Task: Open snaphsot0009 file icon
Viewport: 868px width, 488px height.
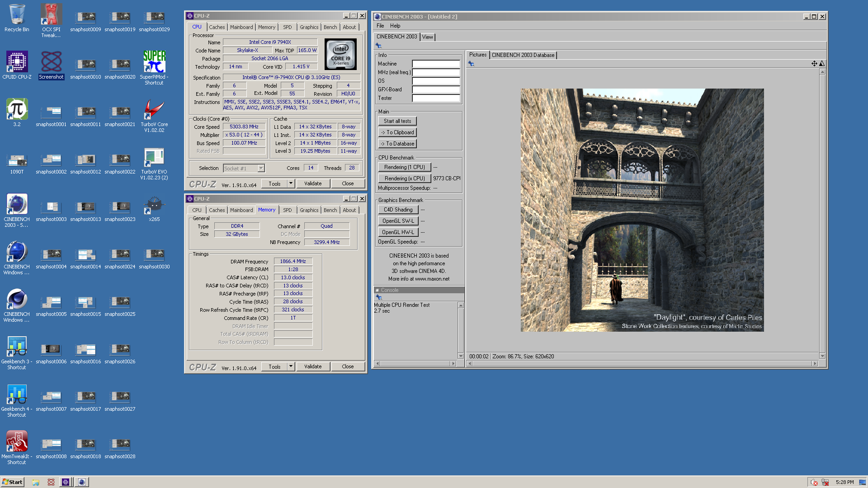Action: coord(85,22)
